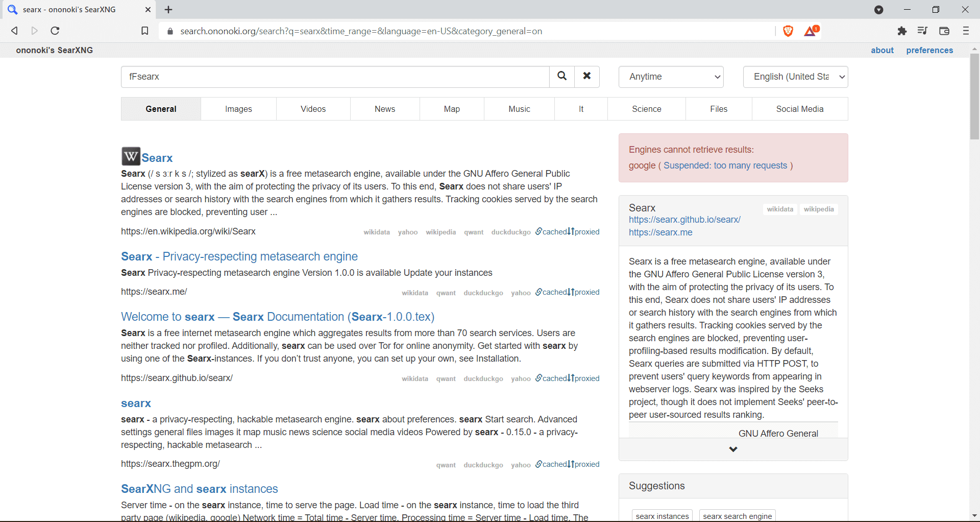Open the Wikipedia Searx result link
This screenshot has height=522, width=980.
click(157, 158)
